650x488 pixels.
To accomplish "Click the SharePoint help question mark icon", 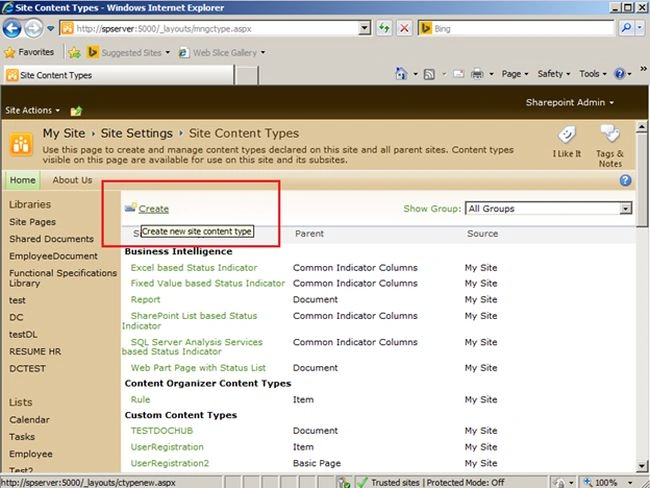I will 625,180.
